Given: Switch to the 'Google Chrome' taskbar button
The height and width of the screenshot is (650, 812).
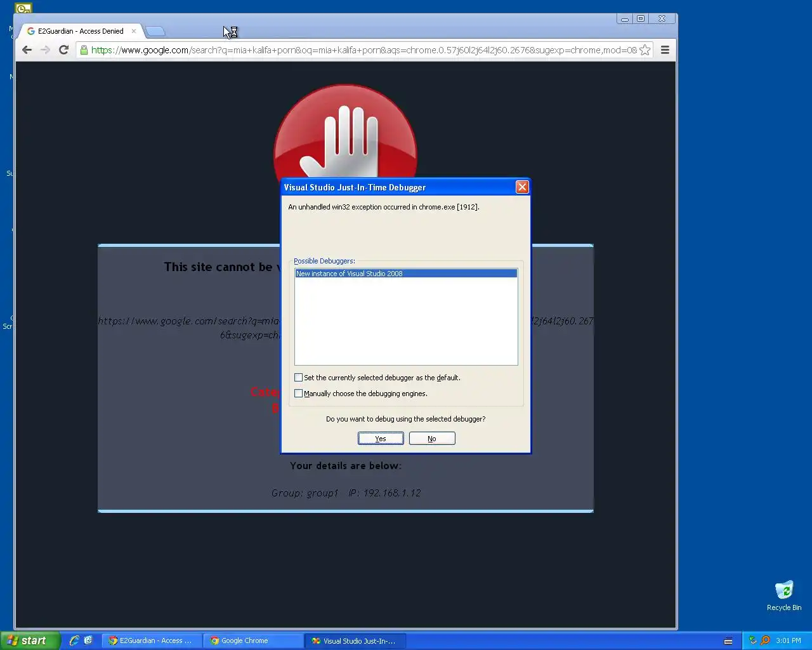Looking at the screenshot, I should coord(253,640).
